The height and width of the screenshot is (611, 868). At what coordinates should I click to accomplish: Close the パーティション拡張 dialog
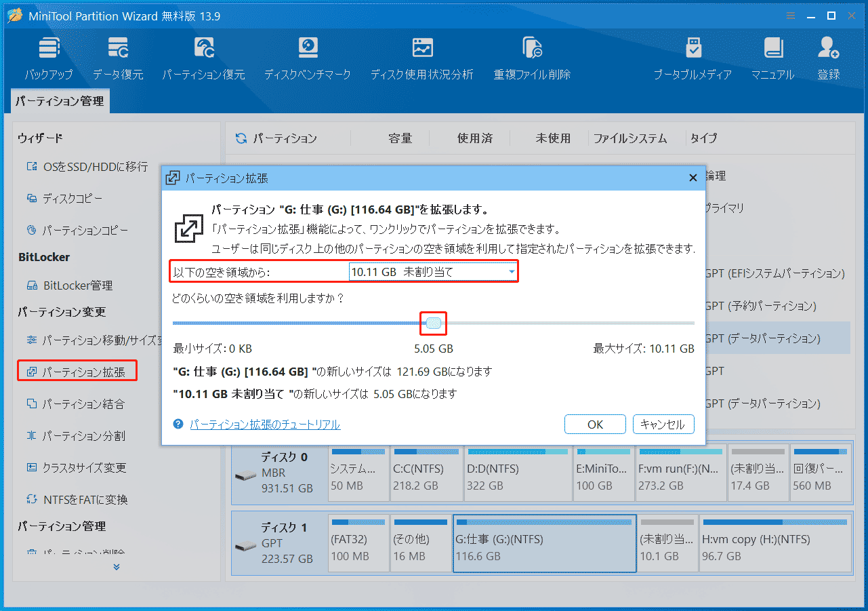coord(693,178)
